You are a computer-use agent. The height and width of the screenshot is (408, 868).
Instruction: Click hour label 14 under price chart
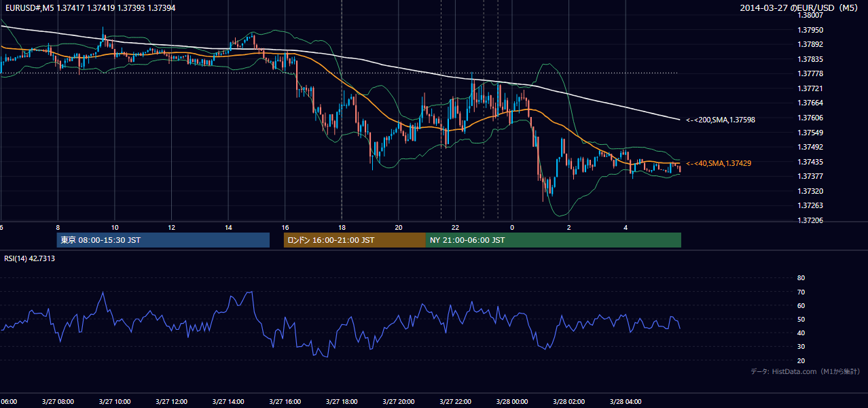click(228, 227)
